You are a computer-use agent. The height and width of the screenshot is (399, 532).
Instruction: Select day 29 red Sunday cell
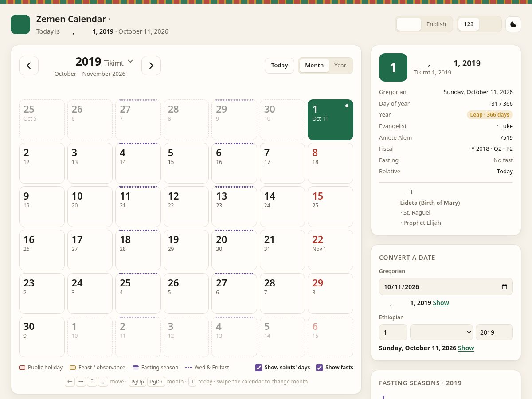tap(331, 293)
